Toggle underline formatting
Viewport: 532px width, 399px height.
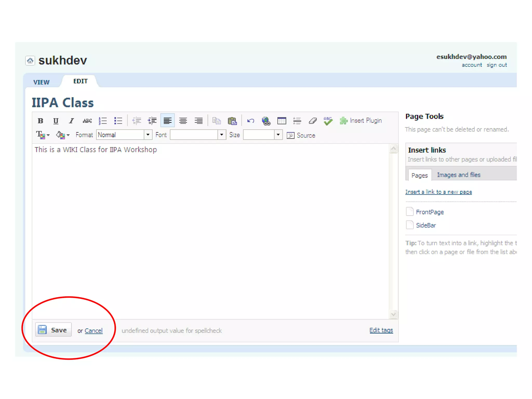click(x=56, y=121)
